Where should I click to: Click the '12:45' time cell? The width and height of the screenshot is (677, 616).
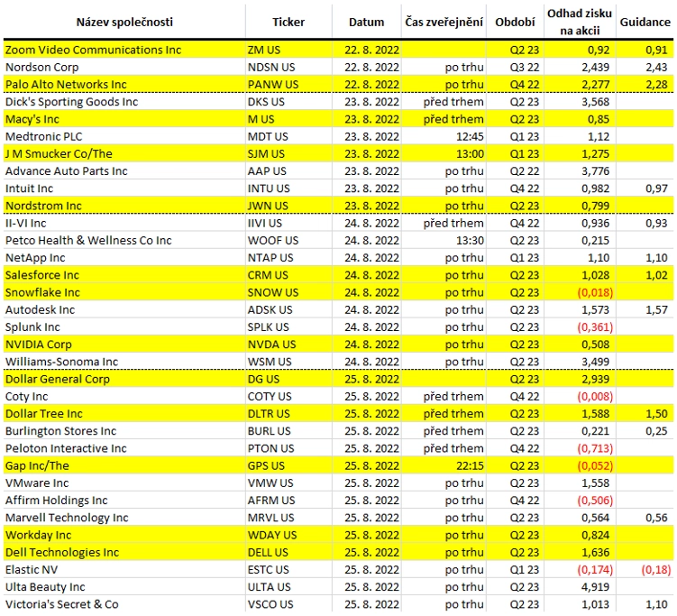pos(444,136)
